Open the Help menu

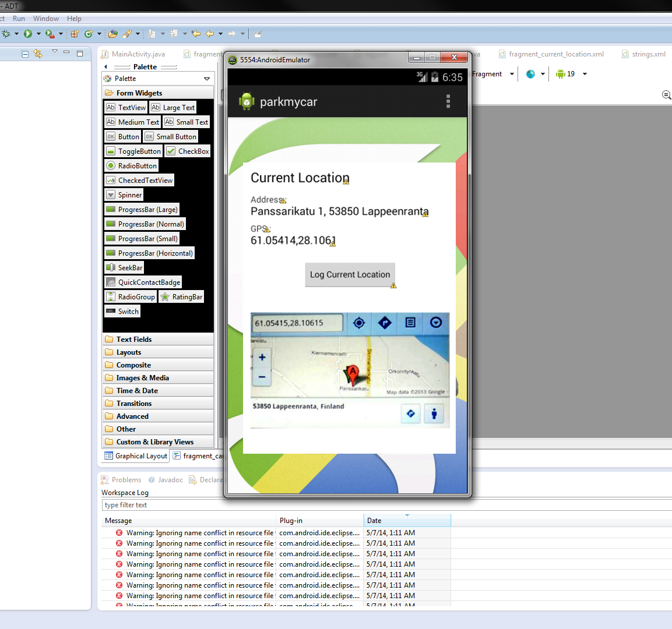point(74,19)
